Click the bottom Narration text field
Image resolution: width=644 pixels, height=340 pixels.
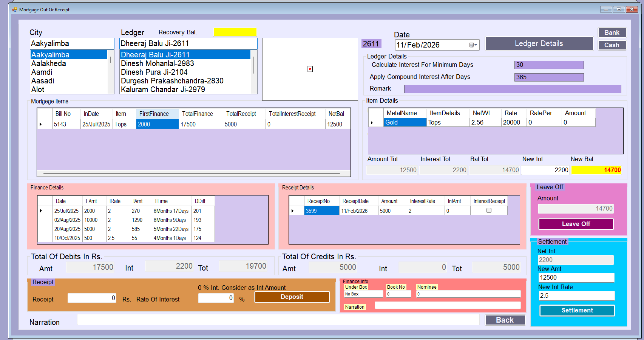click(278, 320)
